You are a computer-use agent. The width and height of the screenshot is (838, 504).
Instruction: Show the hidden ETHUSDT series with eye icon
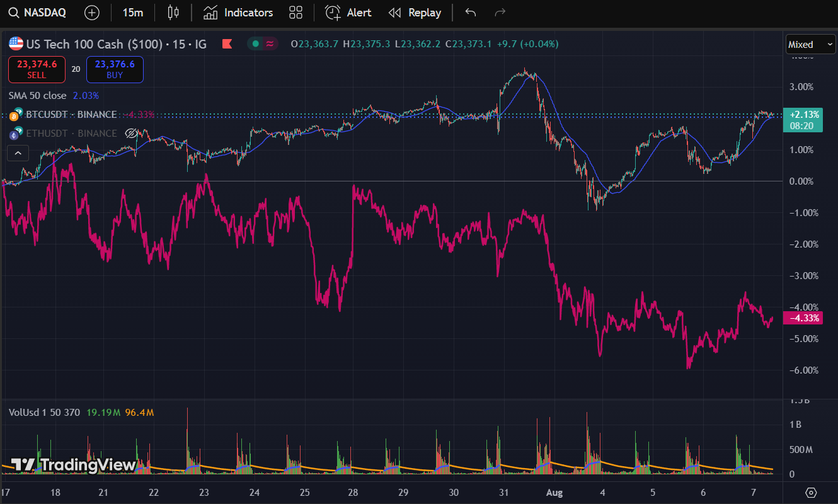[x=132, y=134]
